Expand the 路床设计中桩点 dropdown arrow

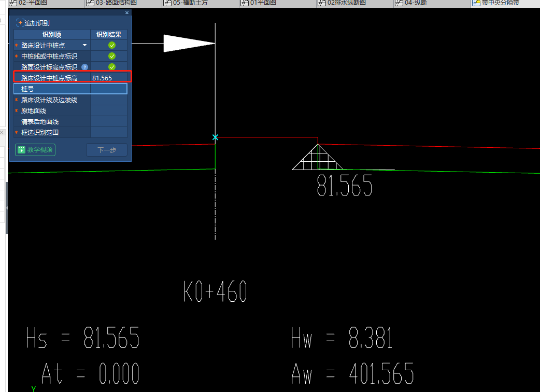(85, 46)
